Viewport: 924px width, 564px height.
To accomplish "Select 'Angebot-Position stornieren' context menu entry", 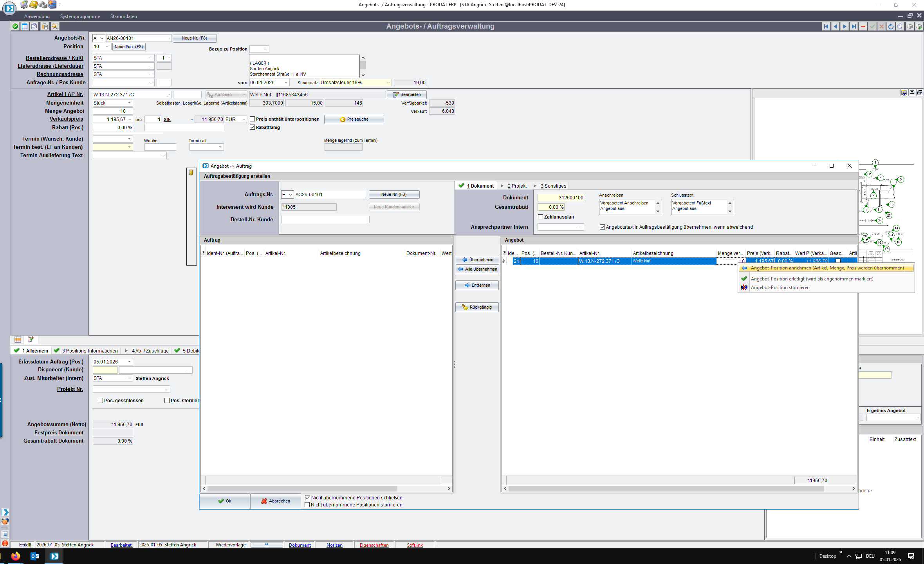I will (780, 287).
